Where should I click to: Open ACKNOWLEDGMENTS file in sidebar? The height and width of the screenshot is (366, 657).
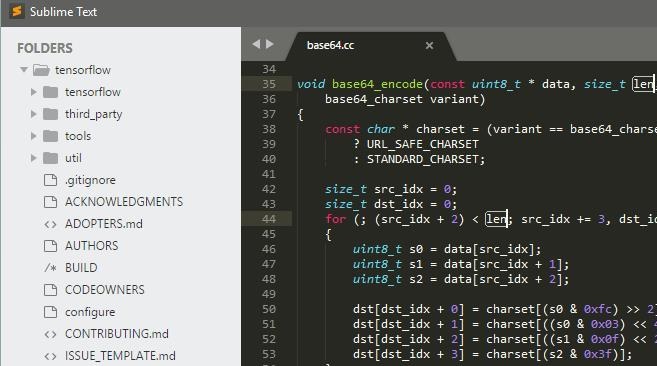[124, 202]
